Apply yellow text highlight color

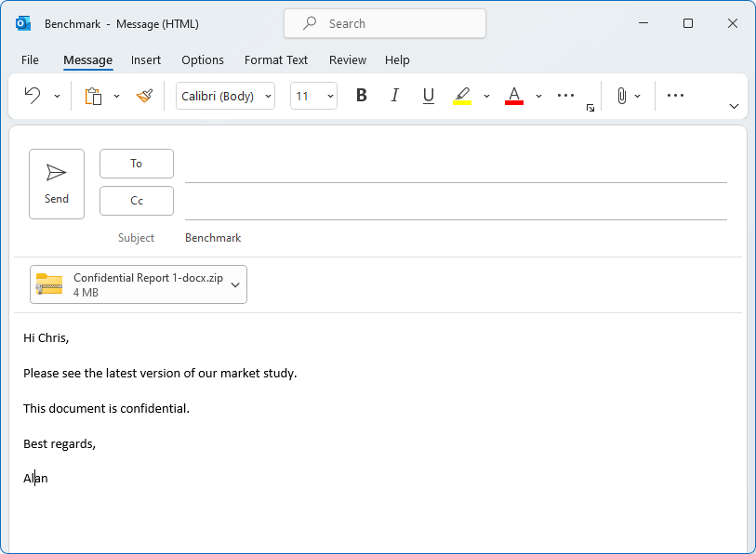462,96
